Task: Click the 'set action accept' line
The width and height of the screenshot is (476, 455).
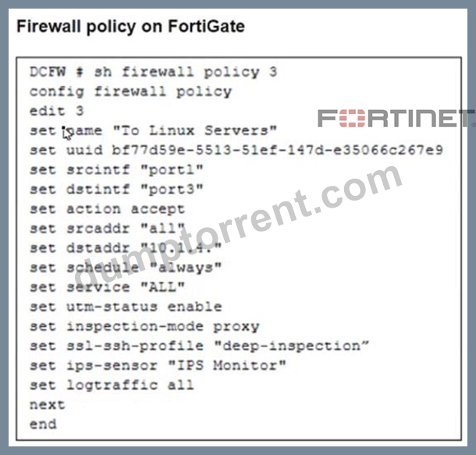Action: [107, 209]
